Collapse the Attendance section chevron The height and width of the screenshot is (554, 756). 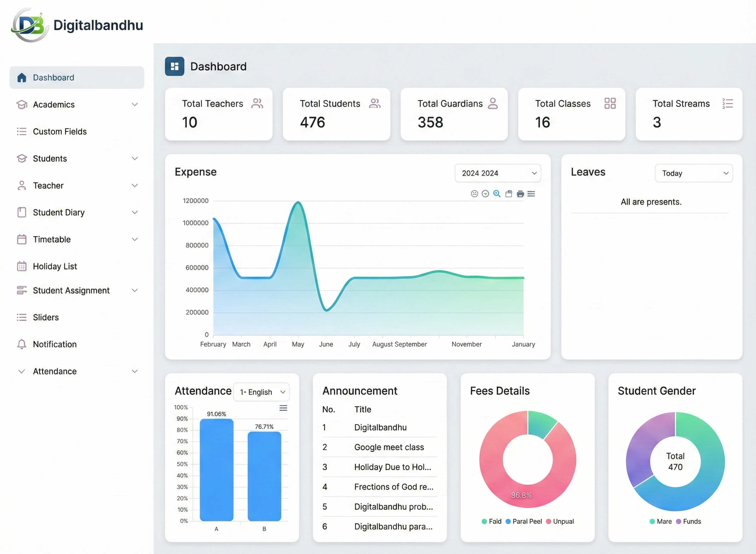click(x=135, y=371)
